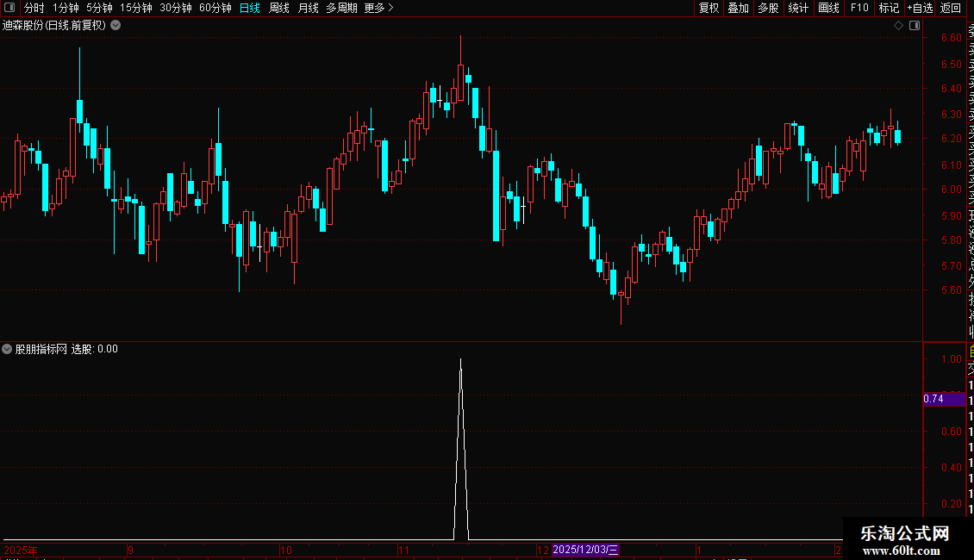Click the 2025/12/03/三 date label
The width and height of the screenshot is (974, 560).
coord(585,550)
